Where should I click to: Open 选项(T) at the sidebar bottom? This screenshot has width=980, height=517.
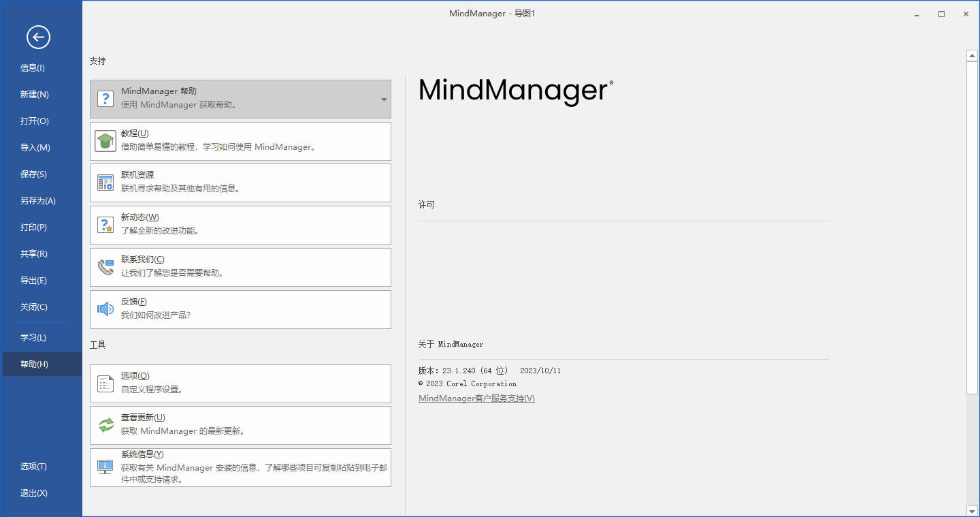41,467
